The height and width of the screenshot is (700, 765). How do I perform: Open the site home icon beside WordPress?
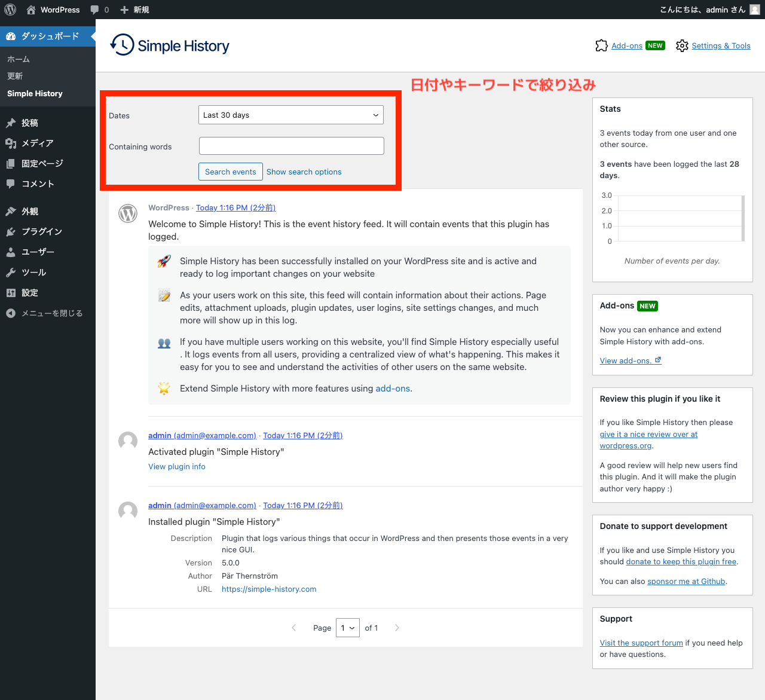[31, 10]
